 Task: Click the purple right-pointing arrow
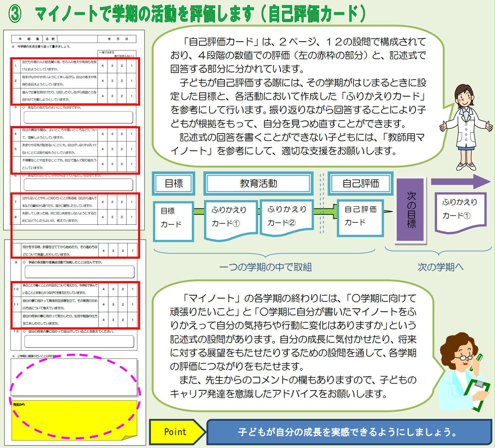pyautogui.click(x=460, y=182)
